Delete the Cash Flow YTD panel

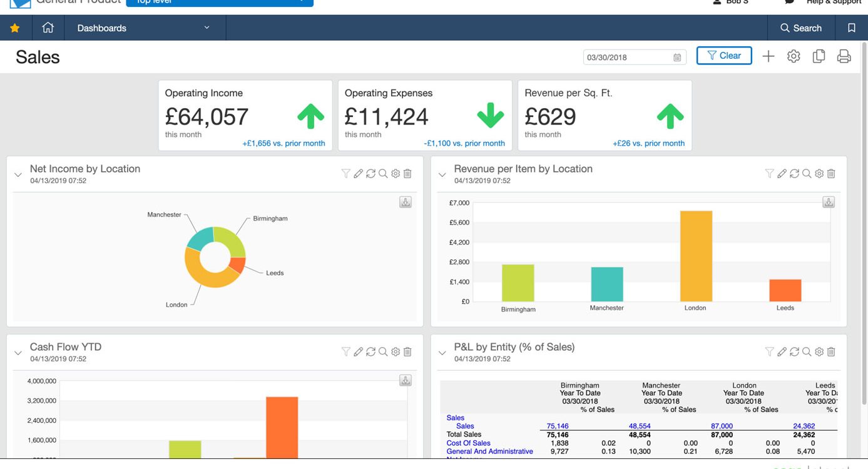point(407,352)
